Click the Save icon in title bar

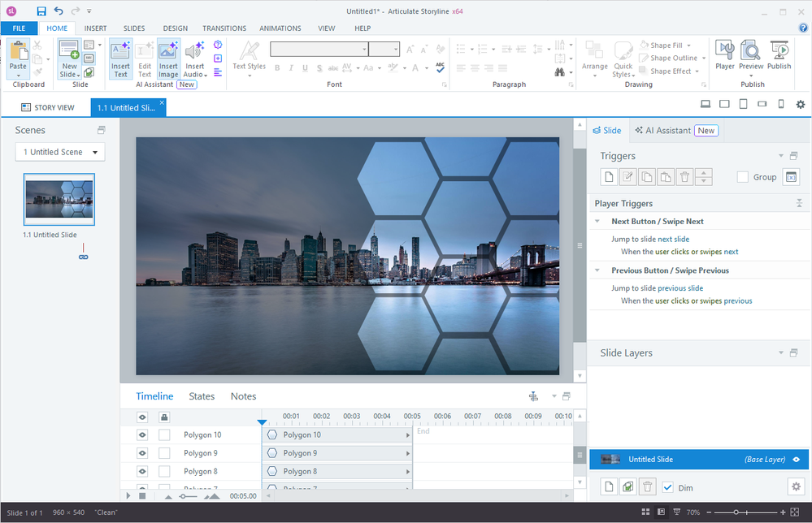point(41,11)
